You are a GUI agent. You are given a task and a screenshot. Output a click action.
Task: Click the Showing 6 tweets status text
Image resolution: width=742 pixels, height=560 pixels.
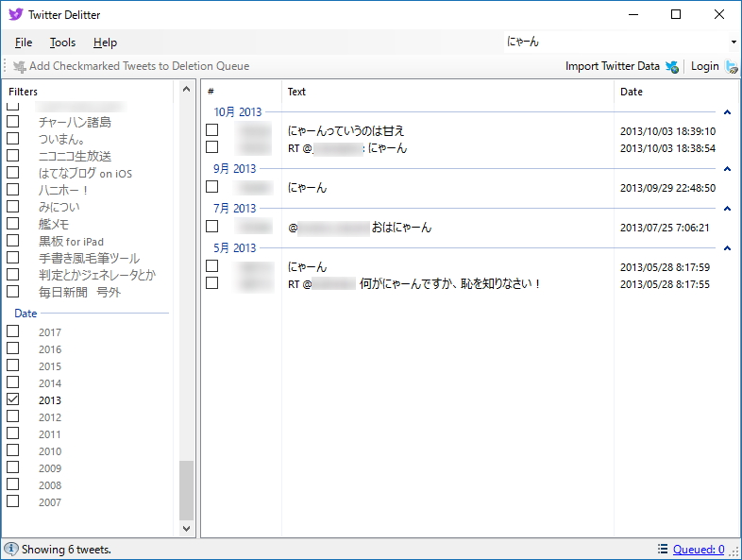[x=66, y=550]
